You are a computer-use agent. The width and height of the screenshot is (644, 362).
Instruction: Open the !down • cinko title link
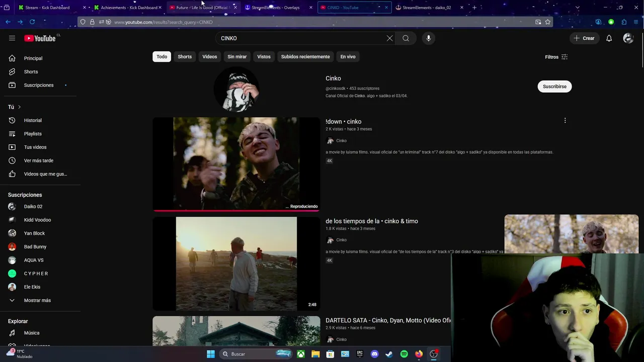pos(343,122)
